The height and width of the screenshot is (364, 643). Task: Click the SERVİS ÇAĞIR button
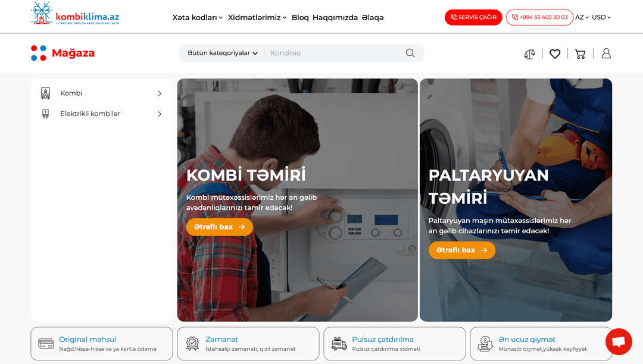tap(473, 17)
